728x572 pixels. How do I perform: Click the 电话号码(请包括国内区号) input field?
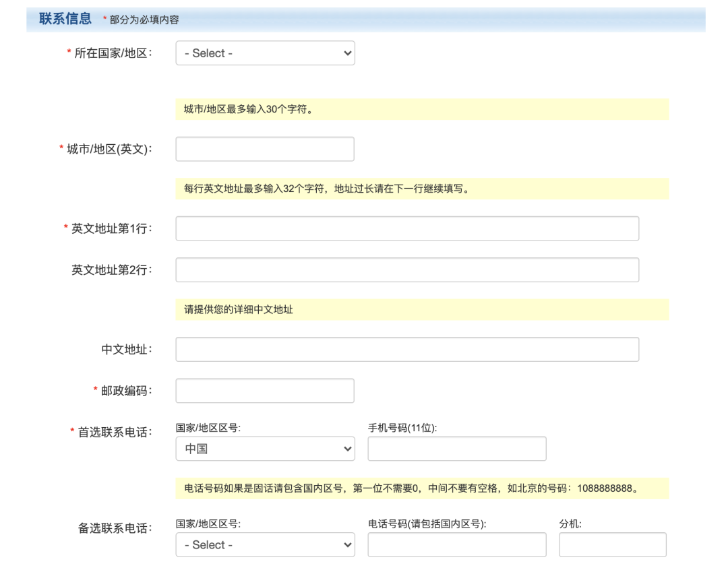click(457, 545)
